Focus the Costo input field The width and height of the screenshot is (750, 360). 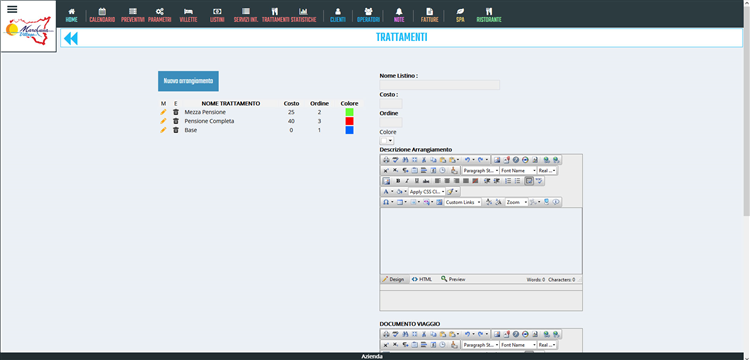click(x=391, y=104)
